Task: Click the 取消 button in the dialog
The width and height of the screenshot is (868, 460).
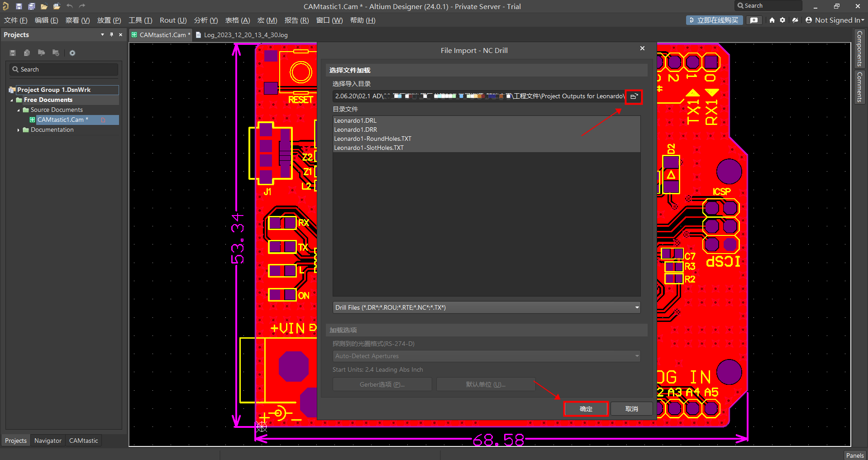Action: tap(631, 409)
